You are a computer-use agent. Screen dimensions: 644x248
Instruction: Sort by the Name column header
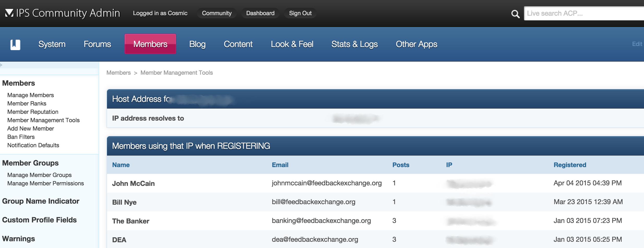pos(121,165)
